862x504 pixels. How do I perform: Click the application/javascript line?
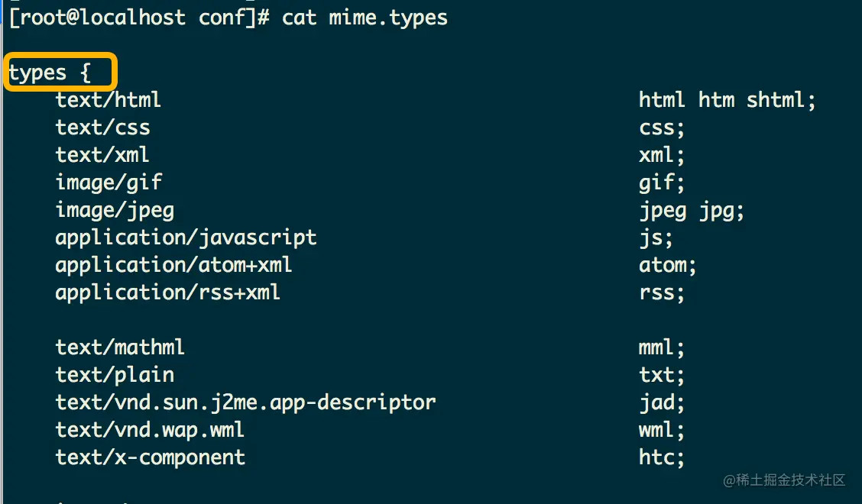point(186,238)
